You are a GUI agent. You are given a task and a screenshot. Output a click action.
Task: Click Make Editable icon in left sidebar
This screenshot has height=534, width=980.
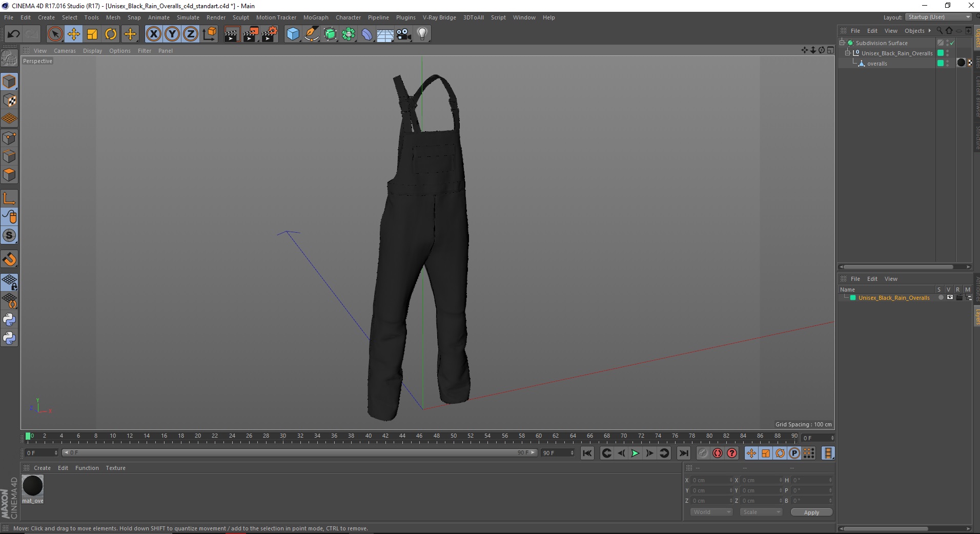click(9, 58)
